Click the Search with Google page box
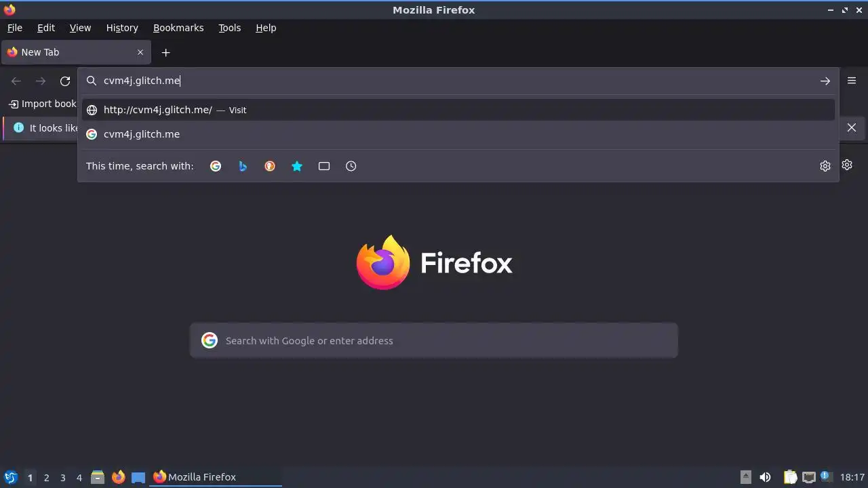This screenshot has height=488, width=868. pyautogui.click(x=434, y=340)
